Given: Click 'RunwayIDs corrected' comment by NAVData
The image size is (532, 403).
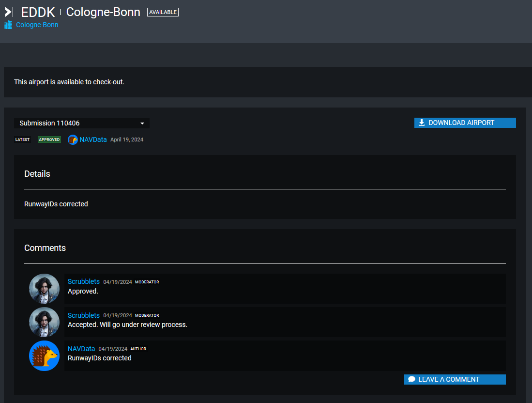Looking at the screenshot, I should tap(99, 358).
